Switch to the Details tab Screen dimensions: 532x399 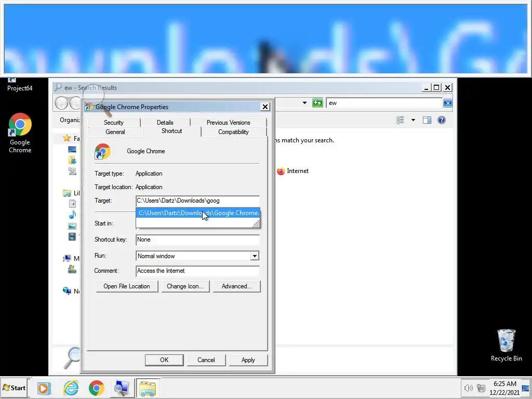tap(165, 123)
